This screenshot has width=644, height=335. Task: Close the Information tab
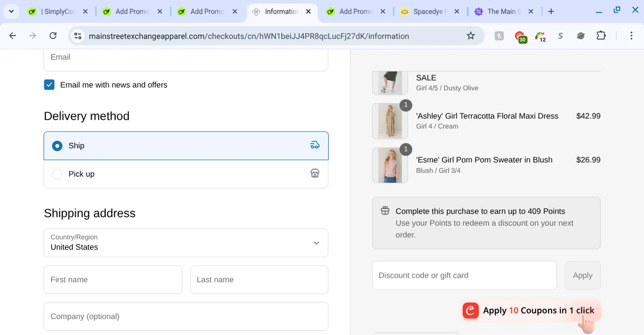308,12
